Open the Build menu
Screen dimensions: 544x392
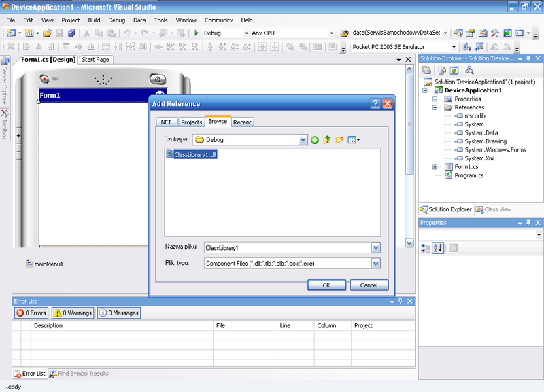pos(94,20)
